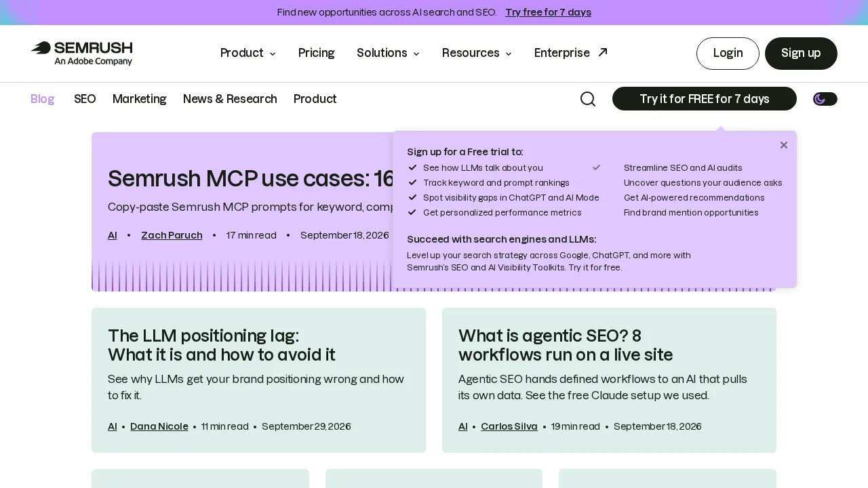Click '19 min read' text
This screenshot has width=868, height=488.
click(576, 426)
